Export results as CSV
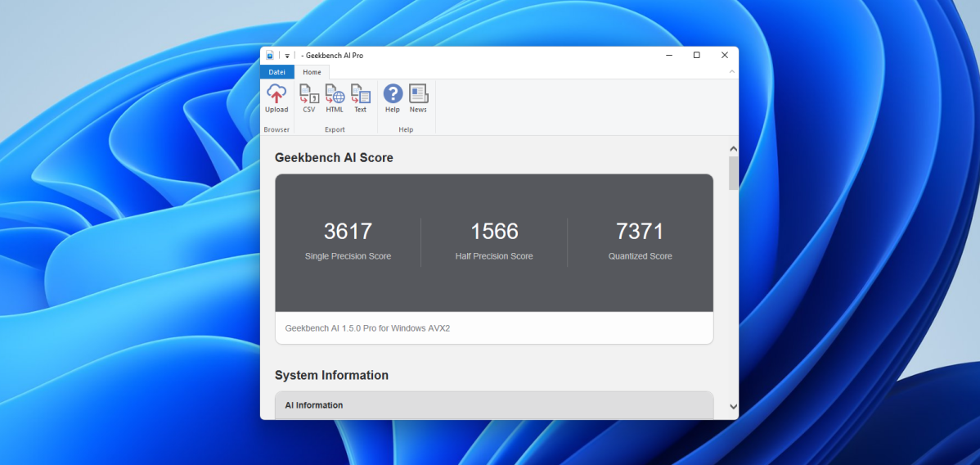 pos(309,94)
